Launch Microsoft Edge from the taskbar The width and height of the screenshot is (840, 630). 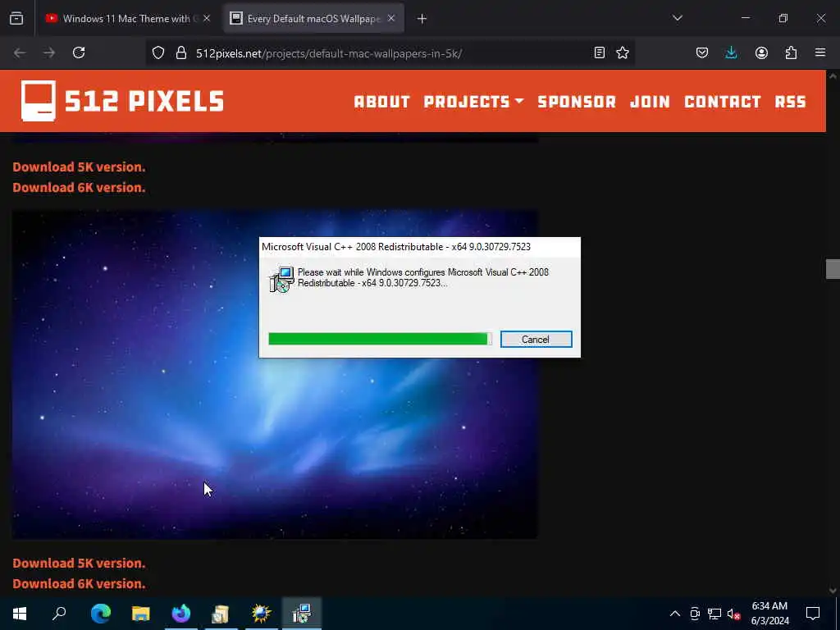pyautogui.click(x=101, y=614)
